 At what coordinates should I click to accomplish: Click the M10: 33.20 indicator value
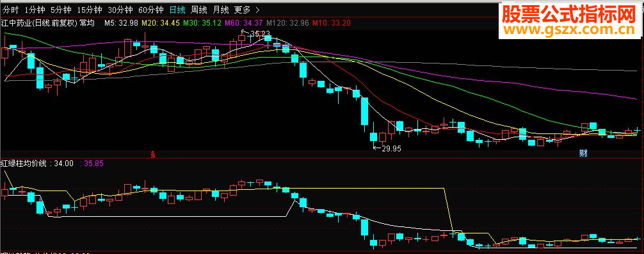click(x=332, y=24)
